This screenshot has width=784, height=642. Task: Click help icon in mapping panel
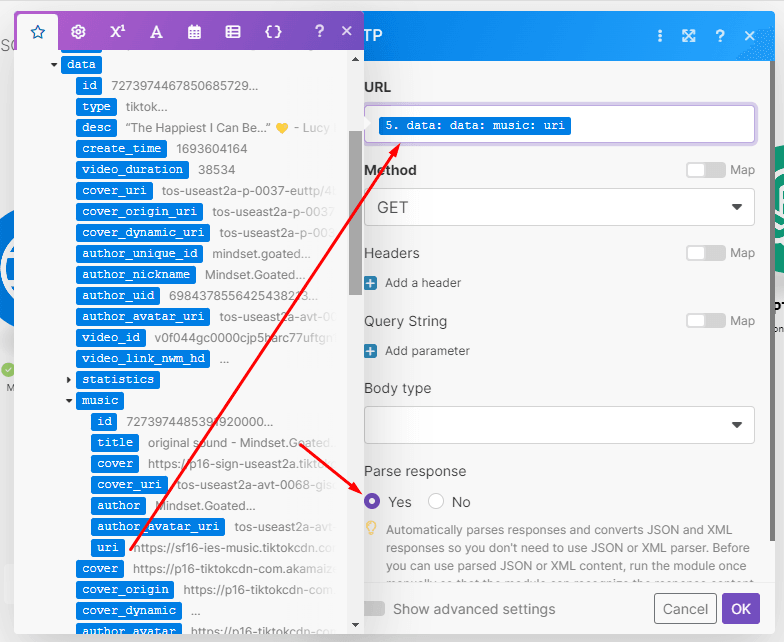click(320, 31)
